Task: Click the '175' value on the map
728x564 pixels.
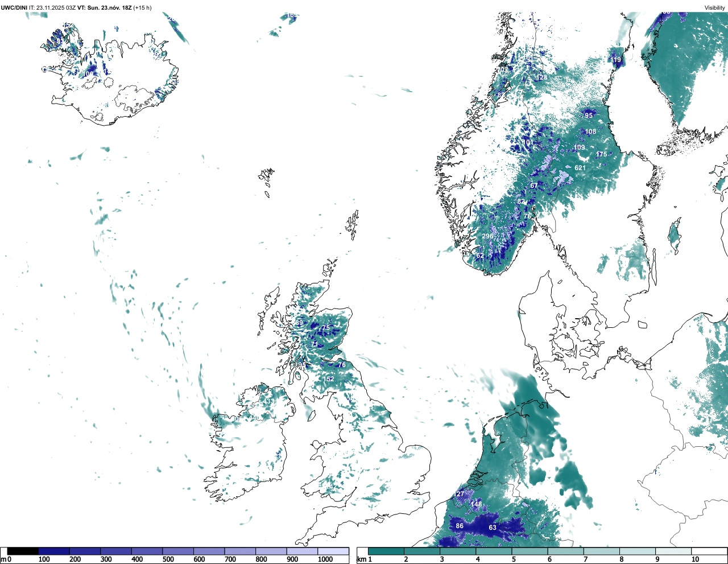Action: click(x=601, y=154)
